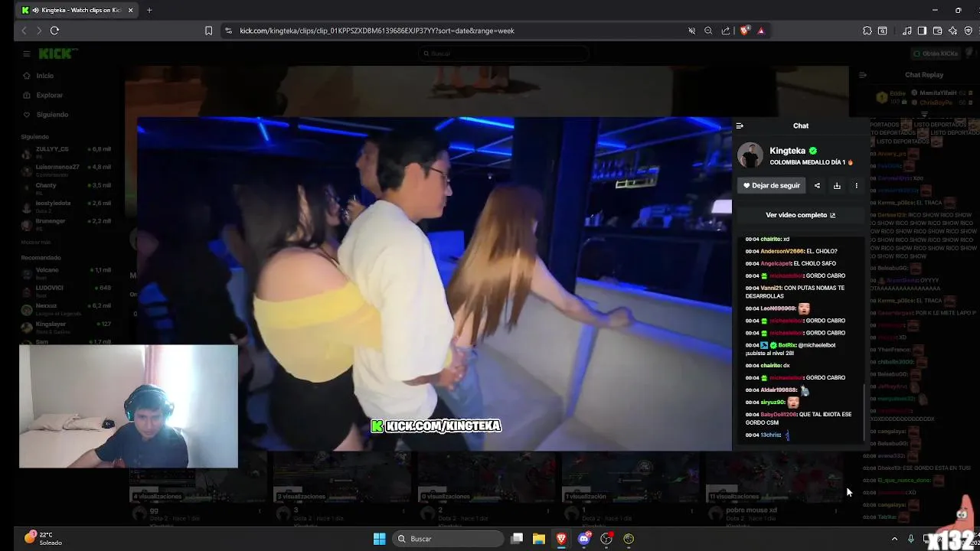The width and height of the screenshot is (980, 551).
Task: Share the clip with share icon
Action: 817,185
